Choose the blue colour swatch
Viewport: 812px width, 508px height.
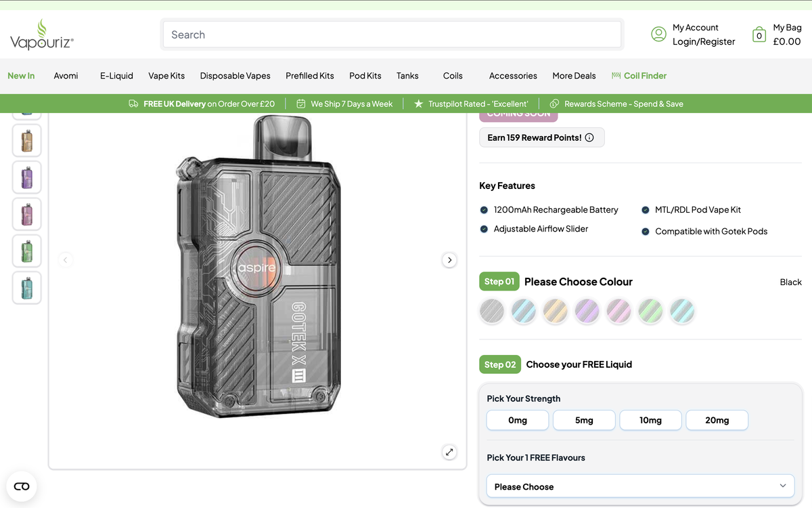pyautogui.click(x=524, y=311)
